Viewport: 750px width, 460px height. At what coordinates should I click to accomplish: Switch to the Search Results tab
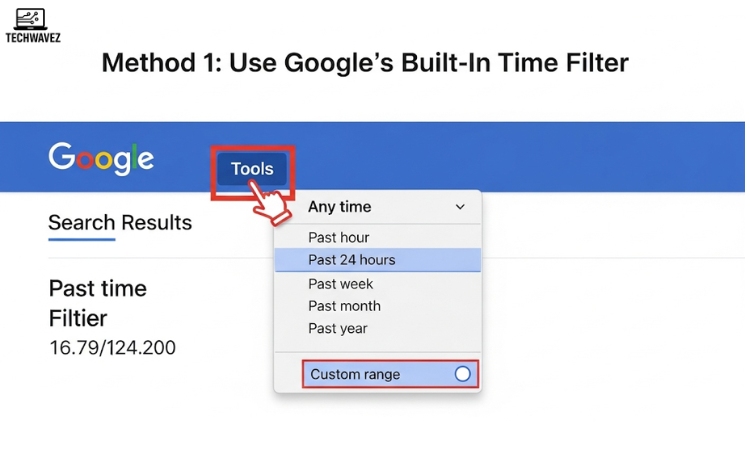pos(120,222)
